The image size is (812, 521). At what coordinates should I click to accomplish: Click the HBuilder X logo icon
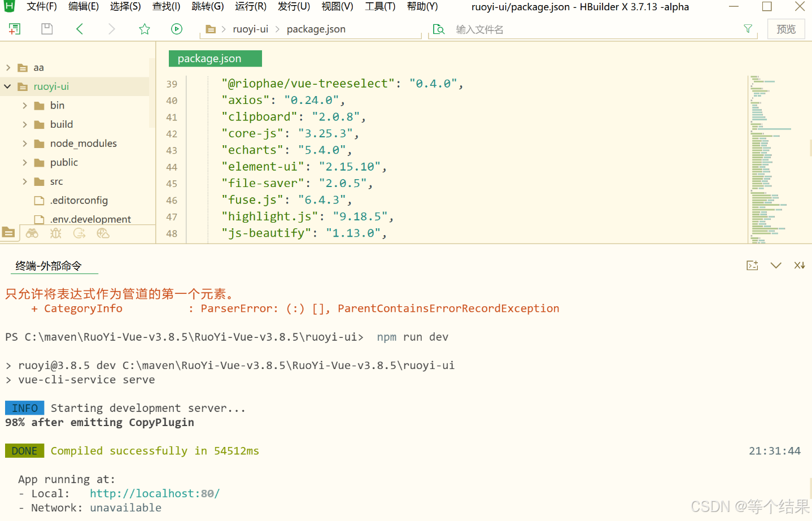coord(9,6)
